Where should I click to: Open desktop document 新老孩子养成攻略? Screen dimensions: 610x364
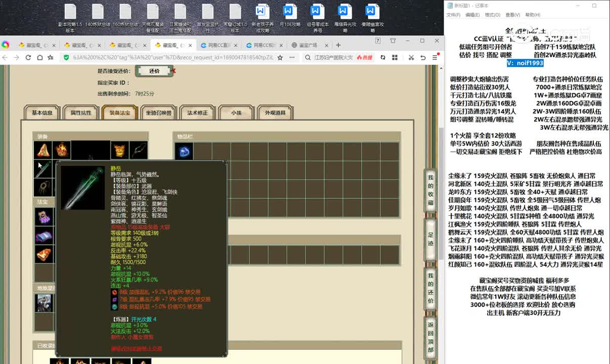(262, 18)
